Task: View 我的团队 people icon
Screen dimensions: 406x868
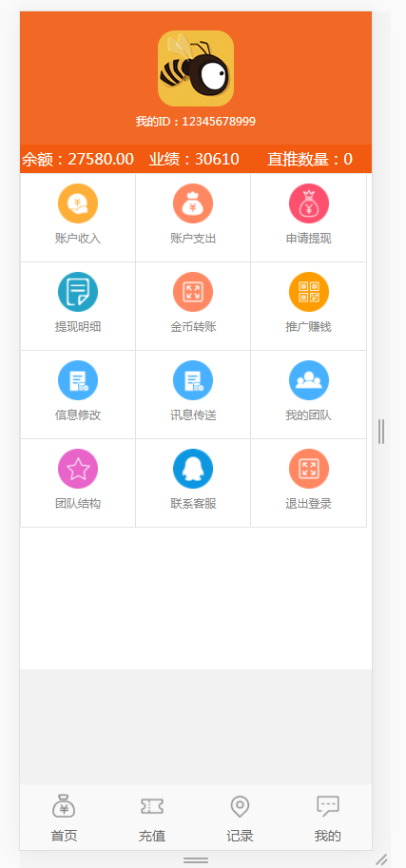Action: [308, 380]
